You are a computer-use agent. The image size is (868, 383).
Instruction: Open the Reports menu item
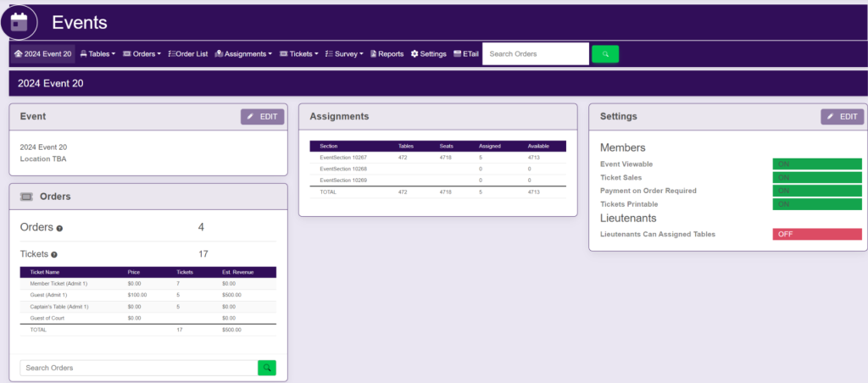[387, 53]
